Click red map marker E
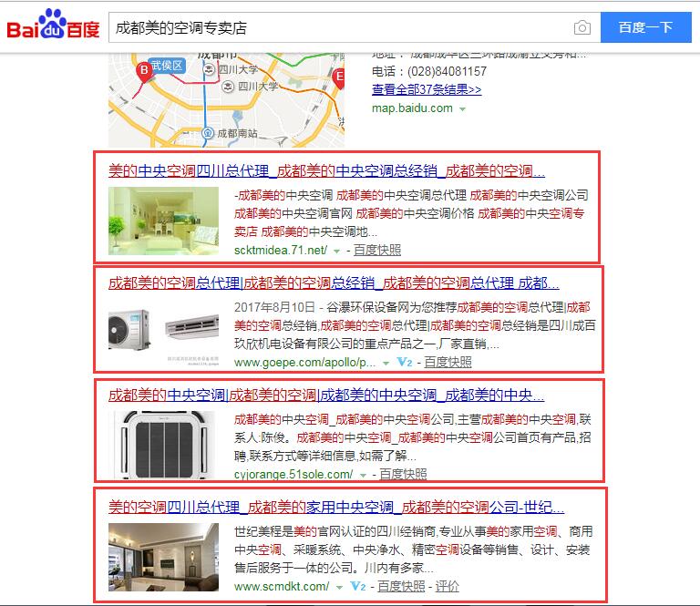The height and width of the screenshot is (606, 700). (x=339, y=78)
